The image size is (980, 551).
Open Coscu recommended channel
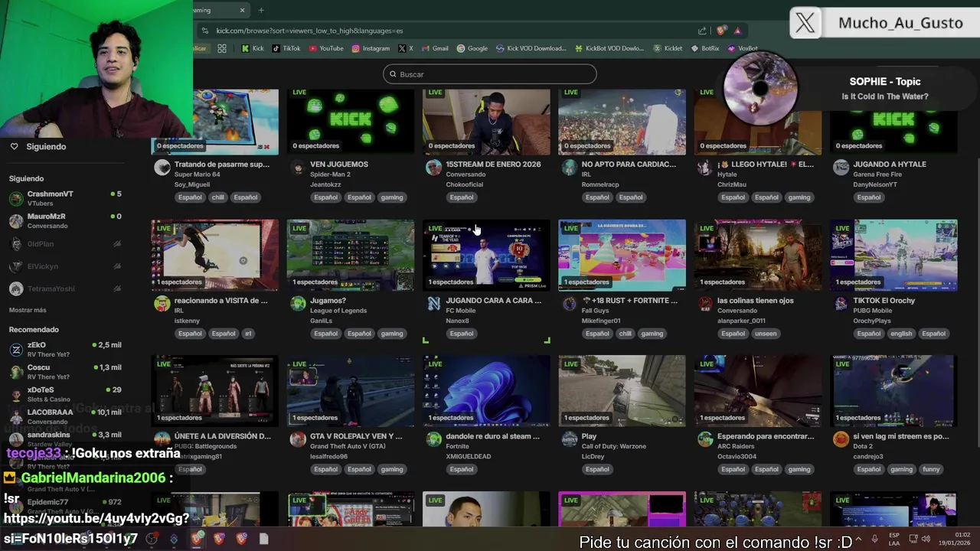64,372
